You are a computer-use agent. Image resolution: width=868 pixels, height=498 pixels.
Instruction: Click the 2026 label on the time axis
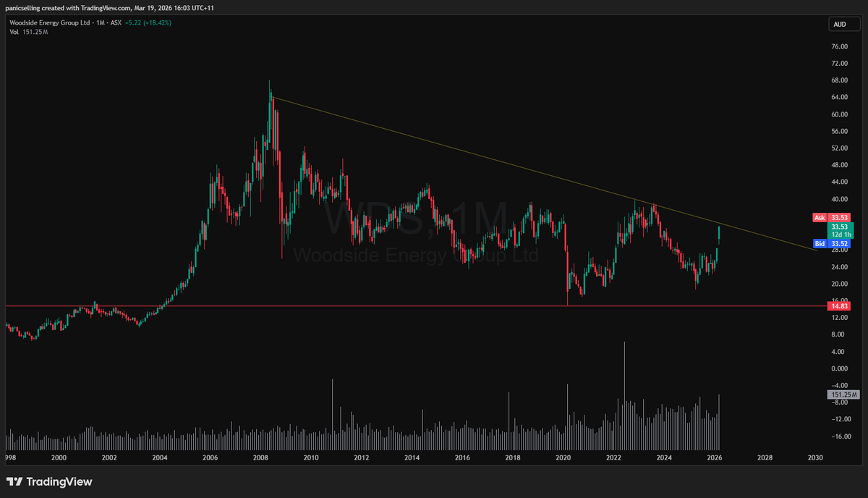click(715, 457)
